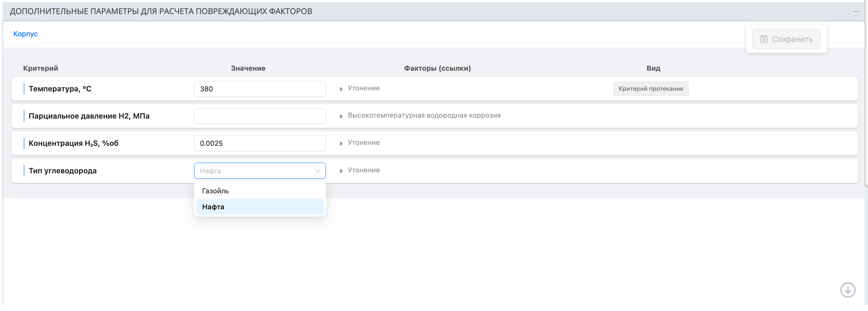Click the temperature value field showing 380
The height and width of the screenshot is (311, 868).
pyautogui.click(x=260, y=89)
